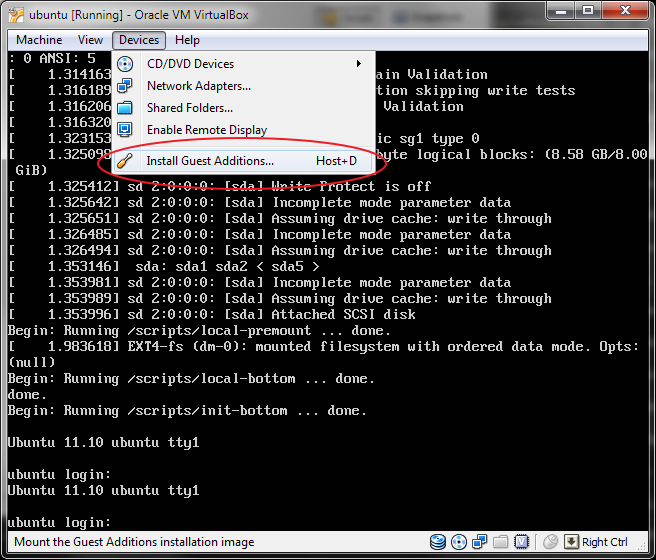Click the mouse integration status icon
The image size is (656, 560).
pos(551,542)
